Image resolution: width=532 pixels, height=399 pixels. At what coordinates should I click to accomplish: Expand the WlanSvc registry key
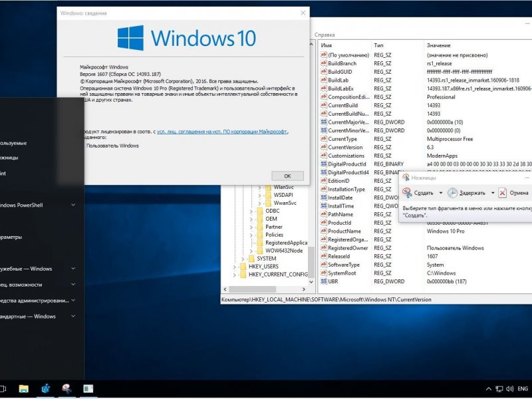(259, 188)
